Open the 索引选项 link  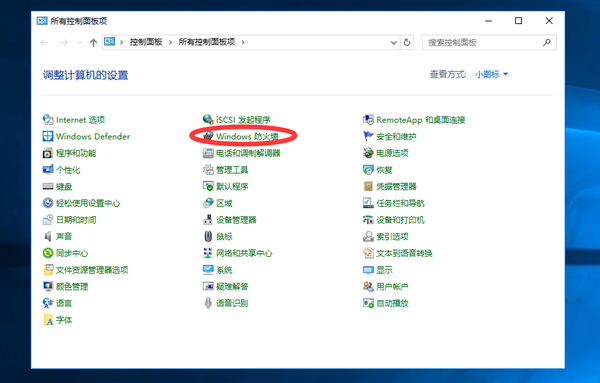[x=392, y=236]
